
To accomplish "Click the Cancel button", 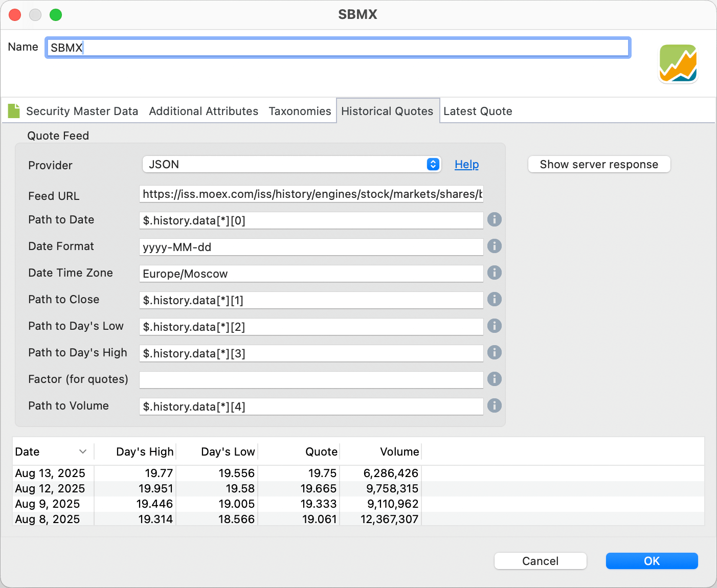I will click(x=540, y=561).
